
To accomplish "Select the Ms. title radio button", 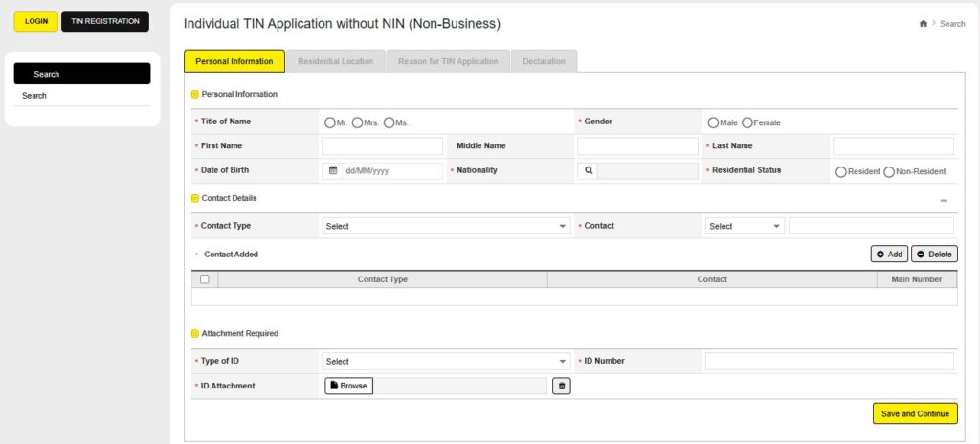I will point(389,123).
